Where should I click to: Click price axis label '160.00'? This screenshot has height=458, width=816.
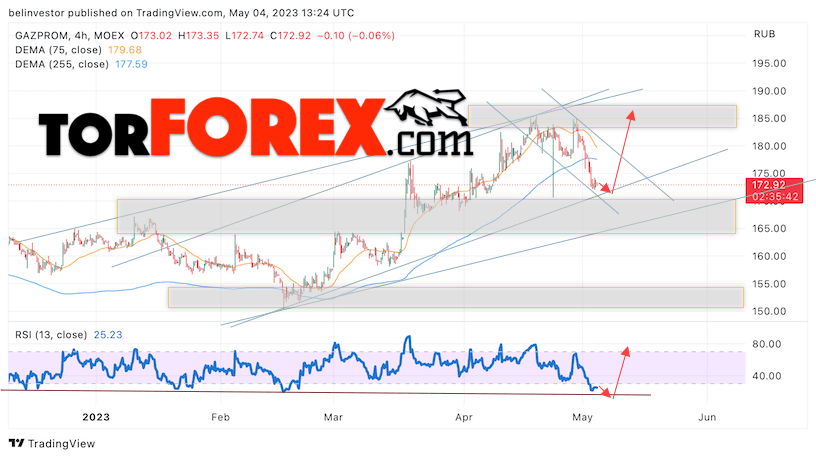[769, 256]
